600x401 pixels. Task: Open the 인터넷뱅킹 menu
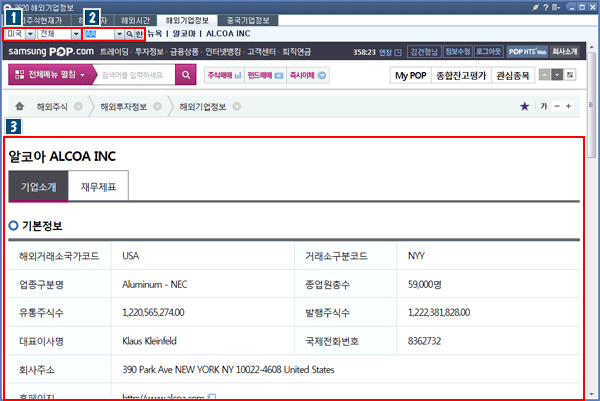(x=223, y=52)
